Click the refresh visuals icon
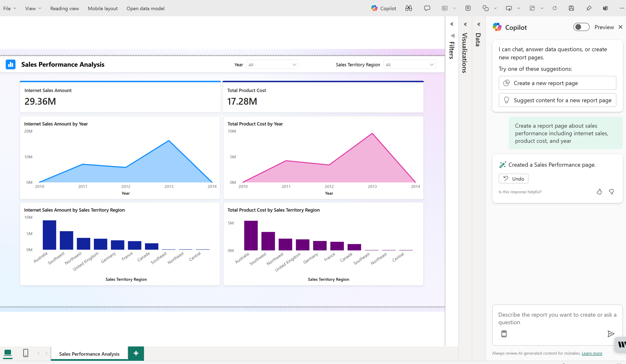The width and height of the screenshot is (626, 364). click(554, 8)
